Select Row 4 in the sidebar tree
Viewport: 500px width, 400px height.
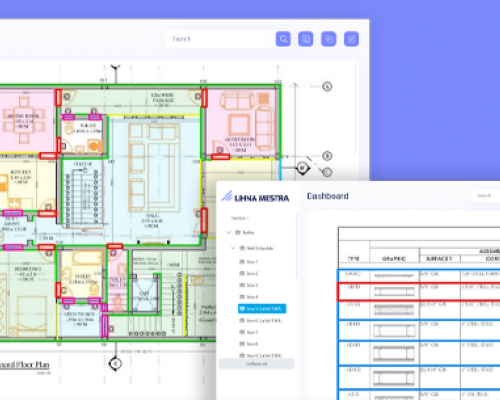pyautogui.click(x=249, y=297)
